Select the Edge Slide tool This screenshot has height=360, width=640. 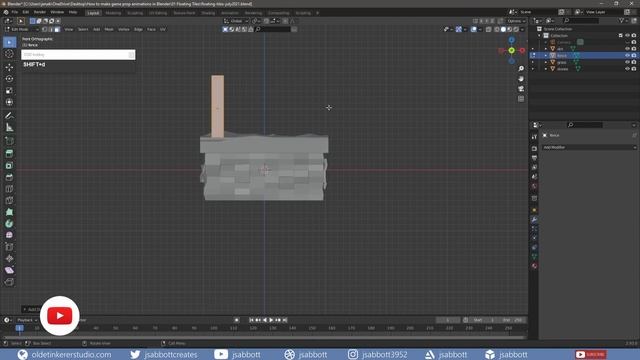pos(9,247)
